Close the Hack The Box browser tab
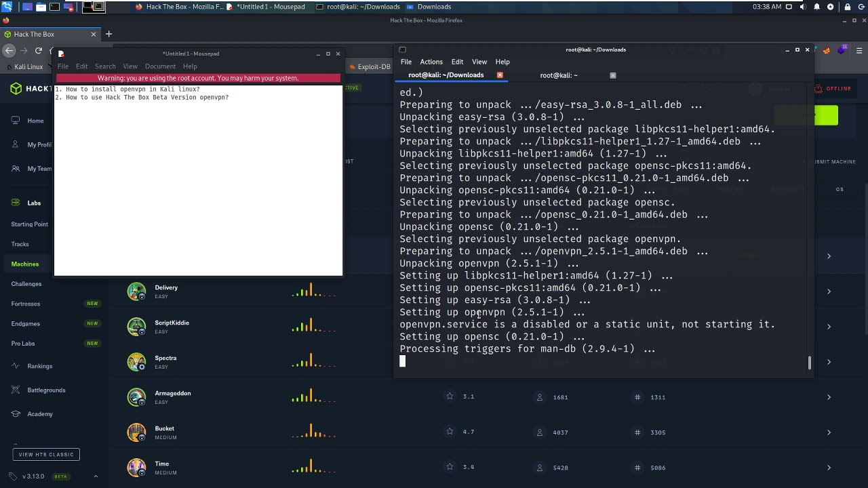868x488 pixels. [x=94, y=34]
